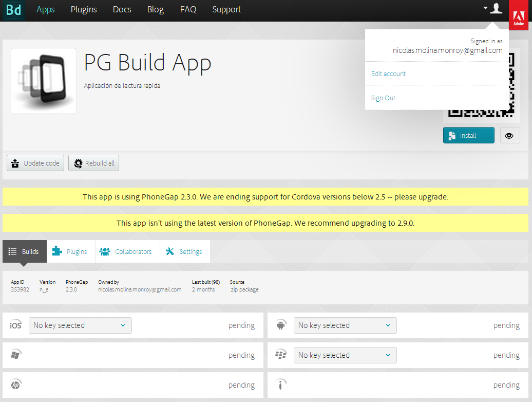Open the Android signing key dropdown
The height and width of the screenshot is (402, 532).
(345, 325)
